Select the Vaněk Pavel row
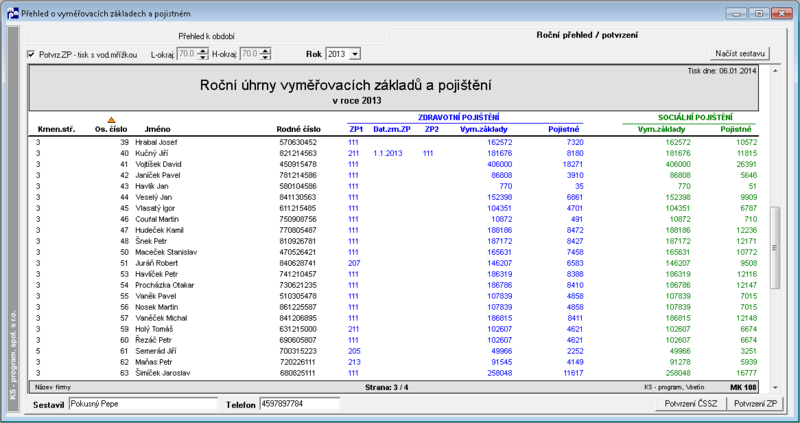Screen dimensions: 800x423 pos(393,296)
